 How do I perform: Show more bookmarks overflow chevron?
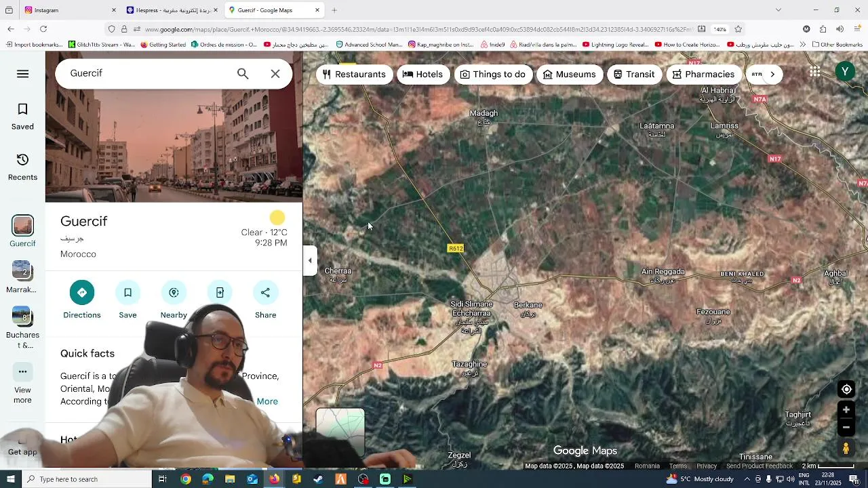803,45
